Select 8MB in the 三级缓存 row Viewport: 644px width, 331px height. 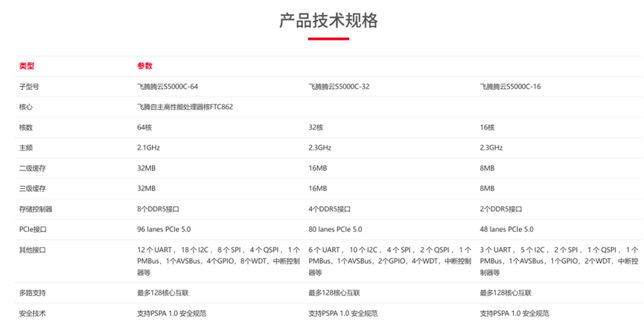coord(487,189)
